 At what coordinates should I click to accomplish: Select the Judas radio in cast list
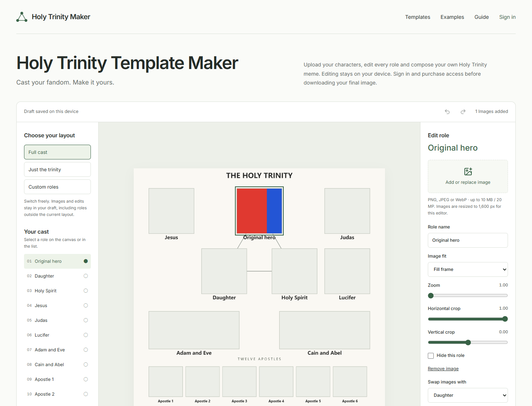point(86,320)
